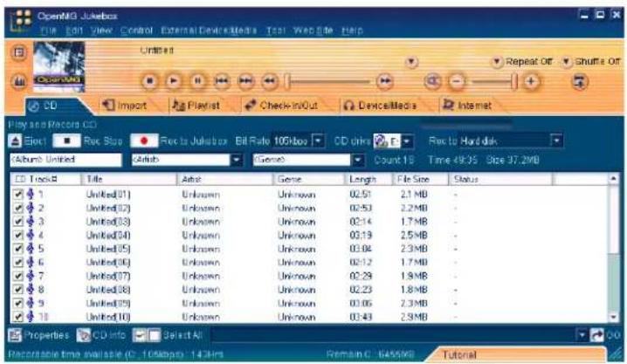Open the Tutorial tab at the bottom
The width and height of the screenshot is (627, 364).
(x=459, y=354)
